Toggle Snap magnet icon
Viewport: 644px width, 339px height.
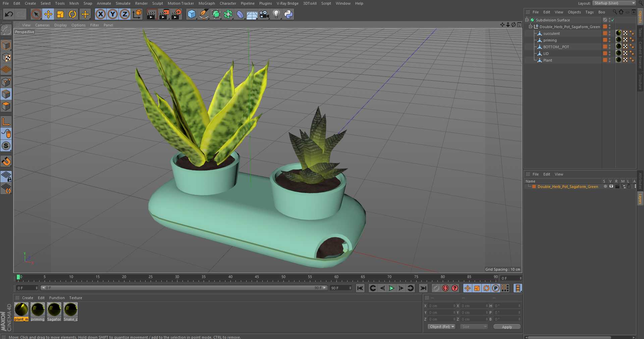pyautogui.click(x=6, y=161)
